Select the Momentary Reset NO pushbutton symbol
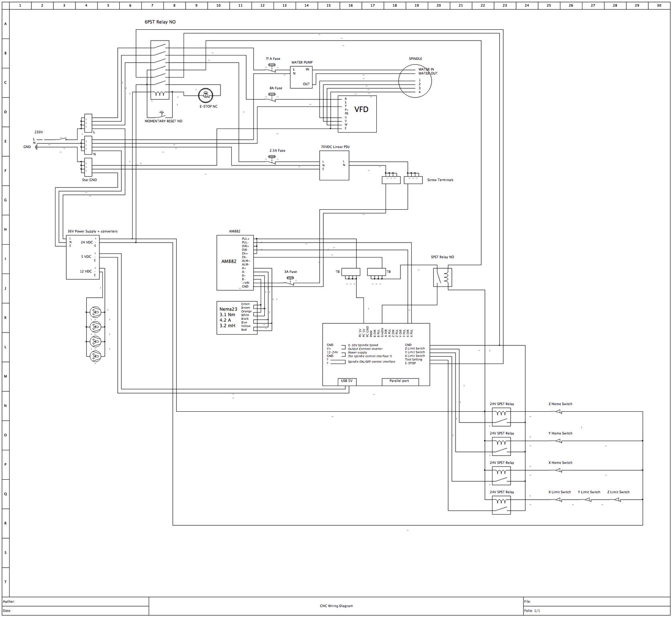The image size is (672, 617). tap(162, 114)
